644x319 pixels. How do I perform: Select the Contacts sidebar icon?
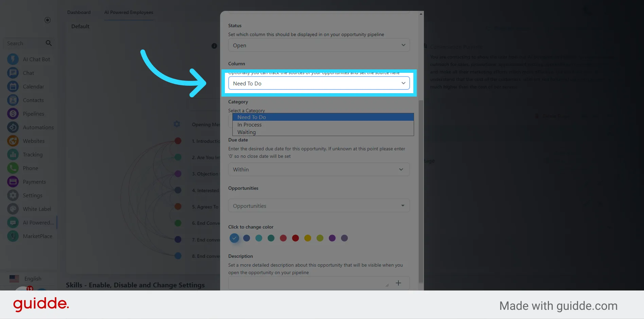13,100
